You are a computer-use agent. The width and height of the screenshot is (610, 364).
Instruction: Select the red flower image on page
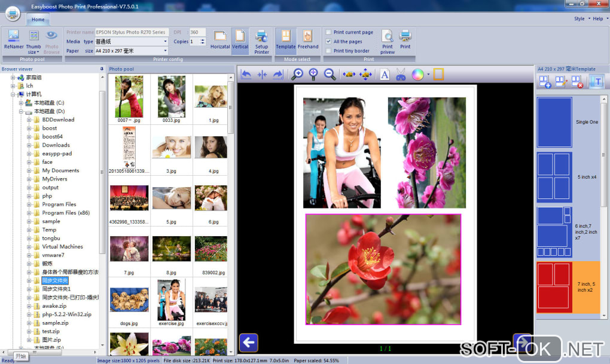(x=383, y=269)
